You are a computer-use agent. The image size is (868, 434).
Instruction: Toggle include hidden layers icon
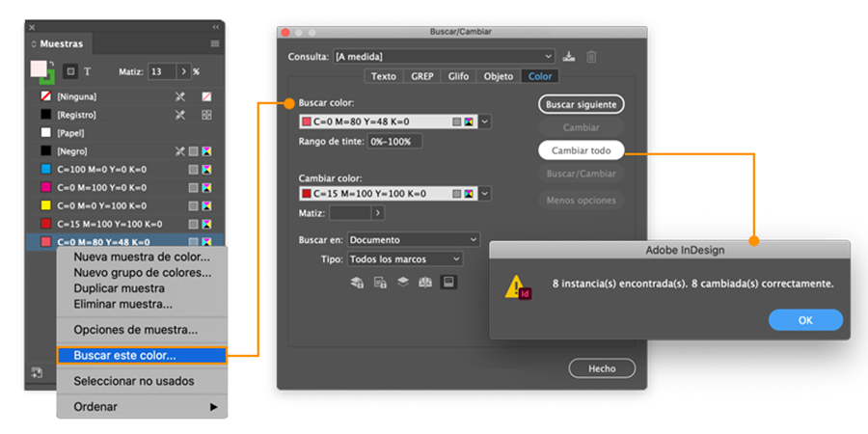(x=403, y=283)
